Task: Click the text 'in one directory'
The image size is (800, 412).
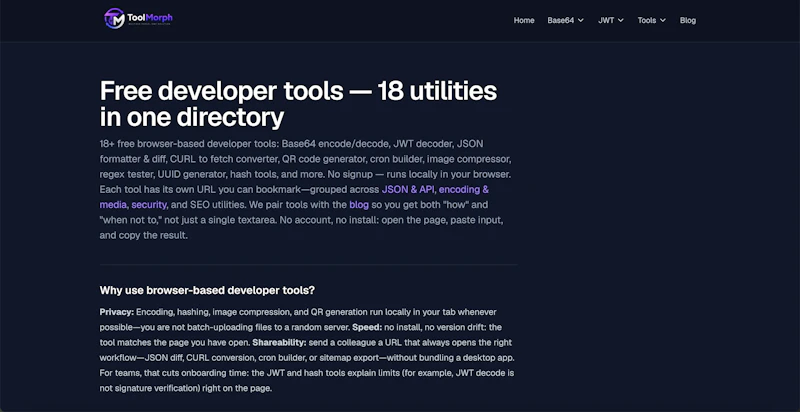Action: [192, 117]
